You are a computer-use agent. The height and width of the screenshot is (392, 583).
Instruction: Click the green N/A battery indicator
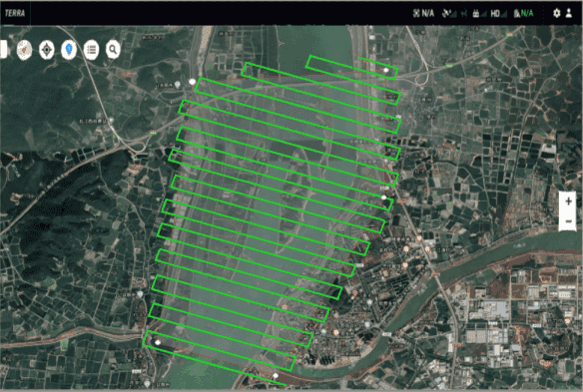pos(523,13)
